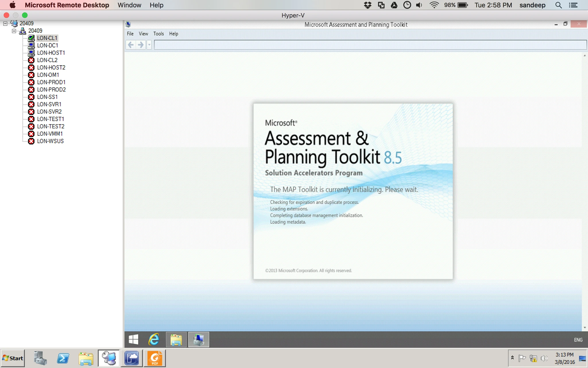Open Server Manager from host taskbar
This screenshot has width=588, height=368.
(x=40, y=358)
